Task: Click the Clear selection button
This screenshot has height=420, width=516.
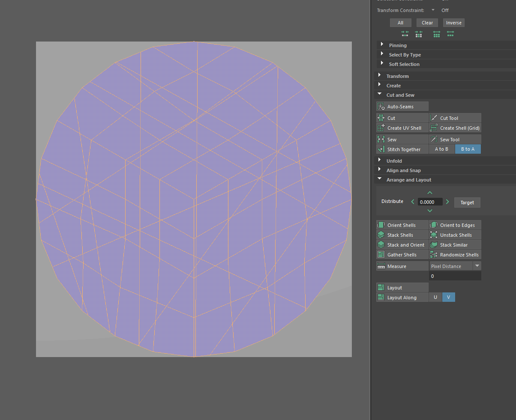Action: (427, 23)
